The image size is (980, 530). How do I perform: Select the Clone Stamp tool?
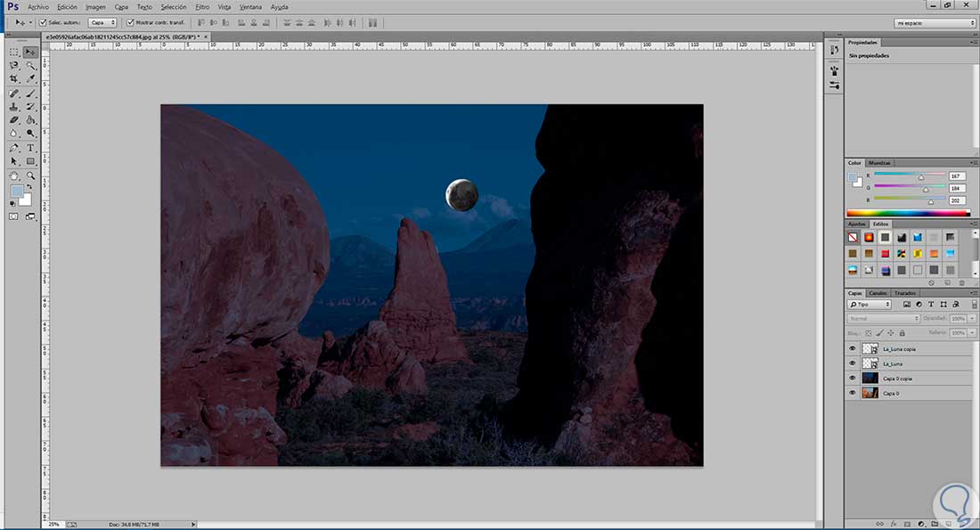tap(13, 107)
